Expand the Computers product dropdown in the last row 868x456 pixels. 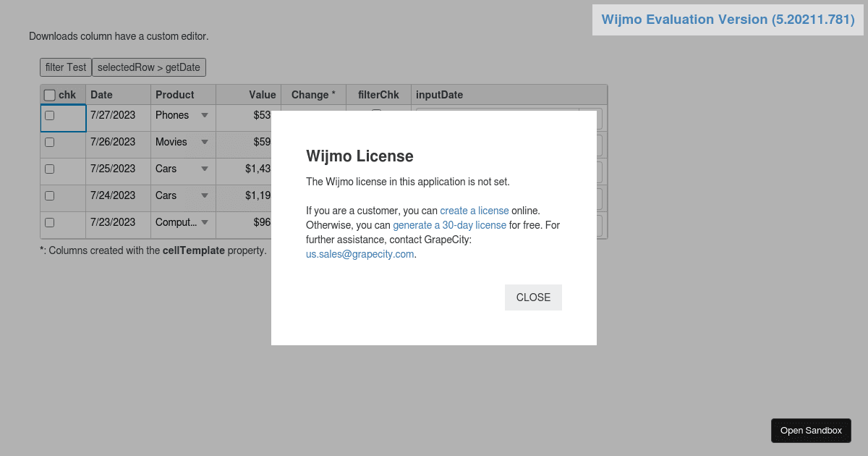[x=205, y=222]
